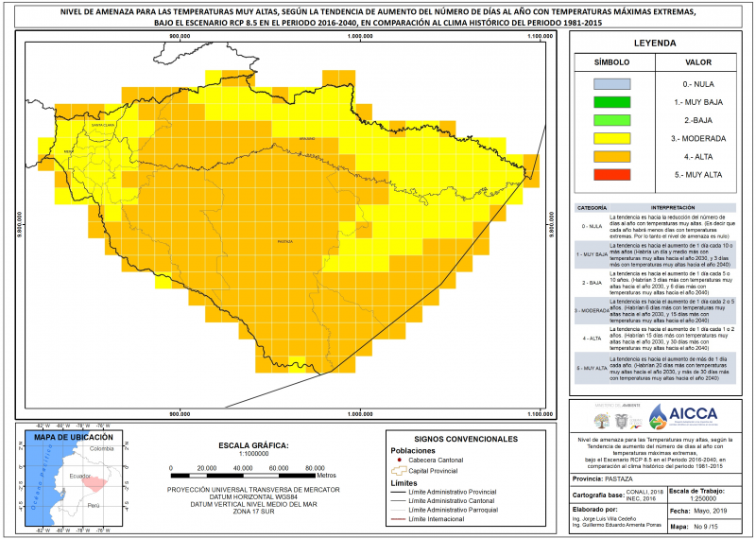The height and width of the screenshot is (539, 756).
Task: Click the Límite Administrativo Provincial line symbol
Action: (397, 493)
